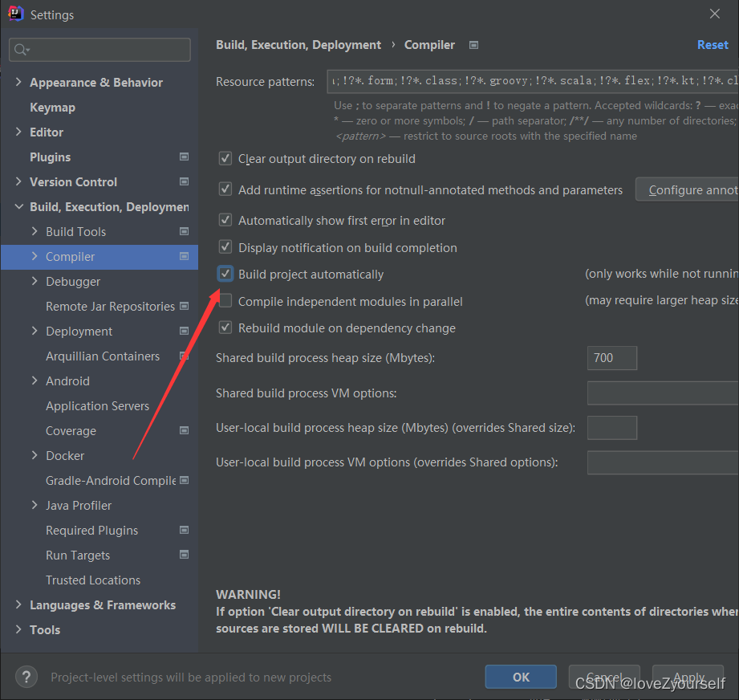This screenshot has height=700, width=739.
Task: Expand Languages & Frameworks section
Action: (x=18, y=604)
